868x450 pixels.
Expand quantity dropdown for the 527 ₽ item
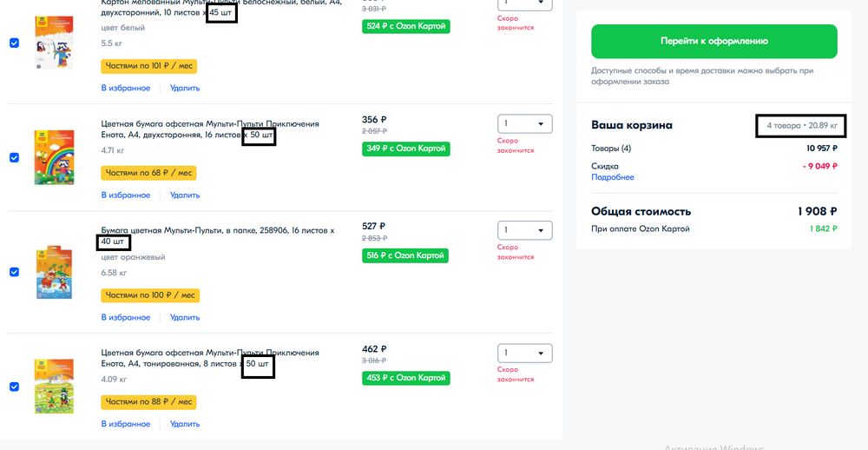pos(524,230)
